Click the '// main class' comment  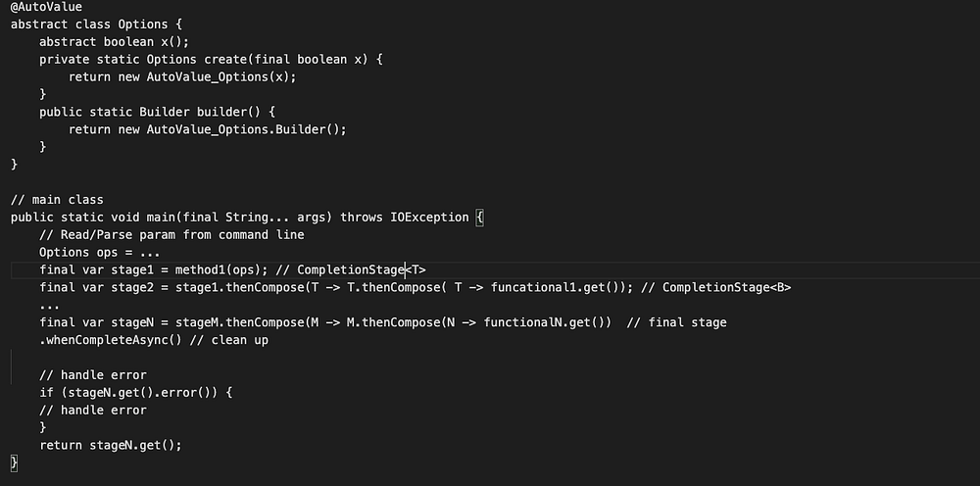click(x=57, y=200)
